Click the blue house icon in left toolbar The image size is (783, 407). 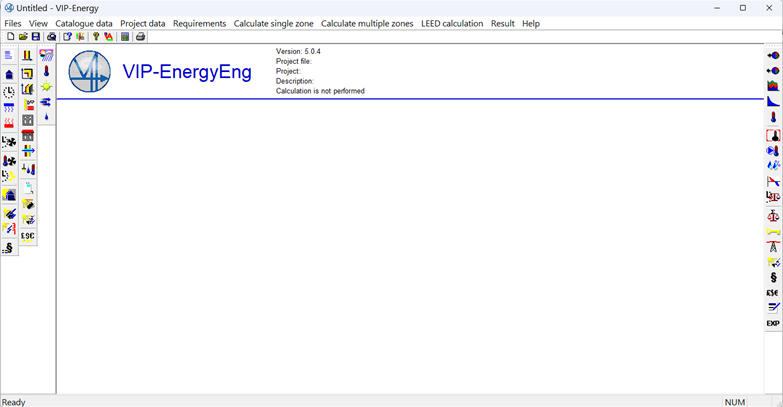click(x=9, y=74)
